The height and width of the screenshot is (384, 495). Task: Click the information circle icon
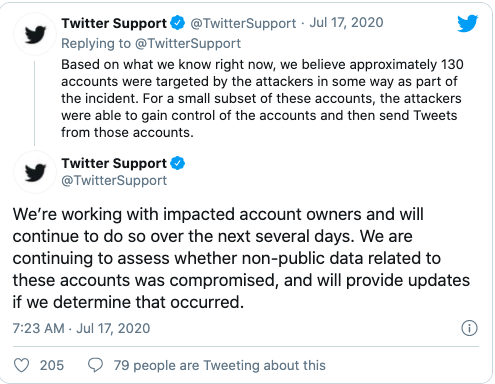click(469, 328)
